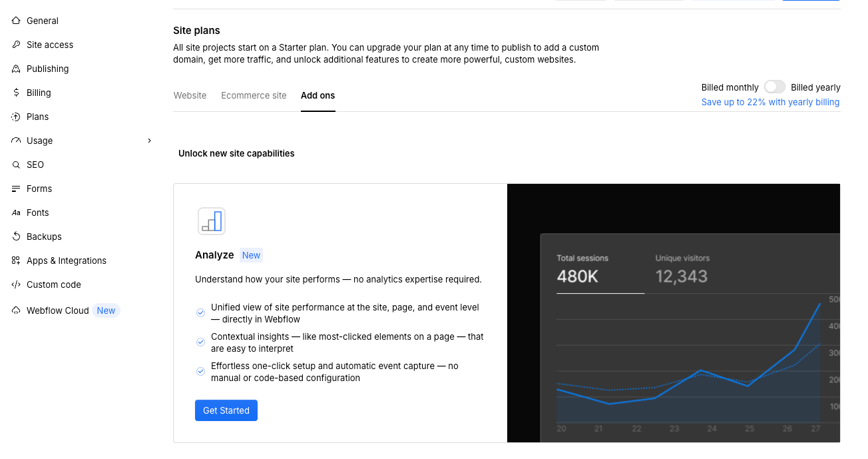868x459 pixels.
Task: Click checkmark icon beside Effortless one-click setup
Action: [x=200, y=371]
